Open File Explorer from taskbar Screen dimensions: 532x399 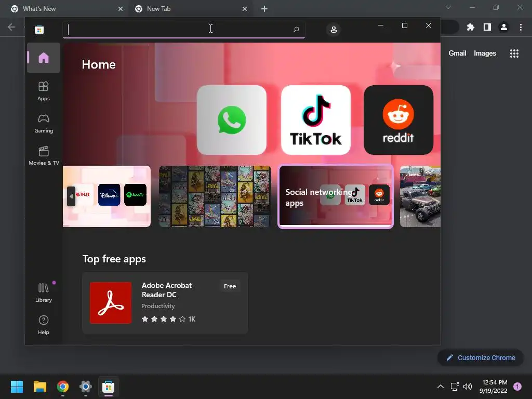click(x=39, y=387)
